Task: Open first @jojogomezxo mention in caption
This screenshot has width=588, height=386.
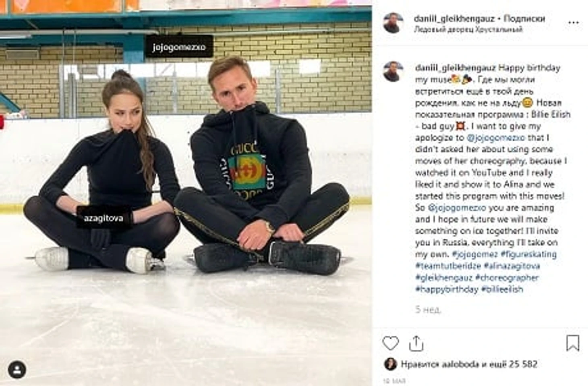Action: coord(496,138)
